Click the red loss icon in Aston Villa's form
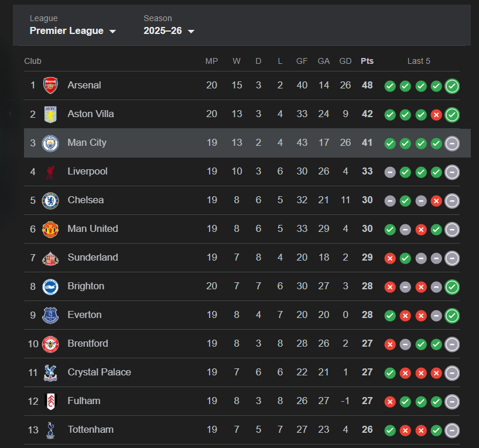This screenshot has height=448, width=479. (436, 115)
